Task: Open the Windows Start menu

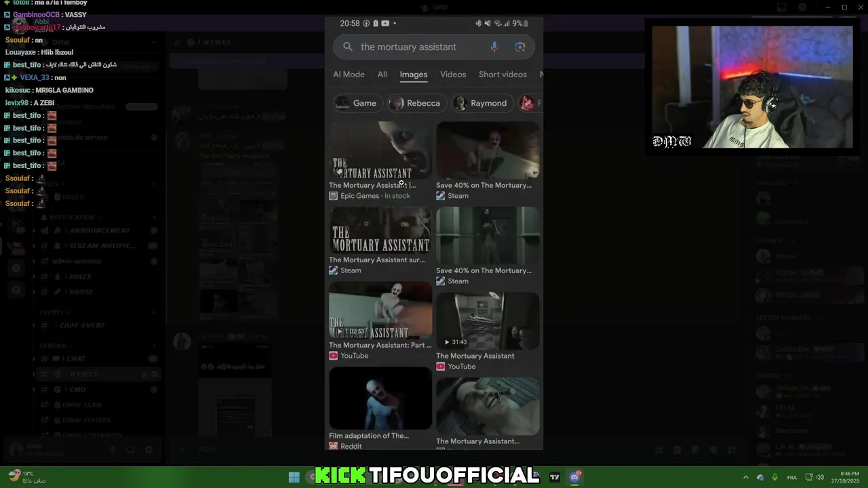Action: click(x=294, y=477)
